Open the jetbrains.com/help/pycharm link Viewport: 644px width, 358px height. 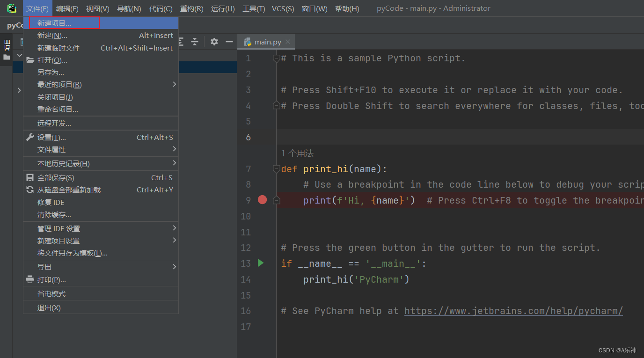point(513,311)
